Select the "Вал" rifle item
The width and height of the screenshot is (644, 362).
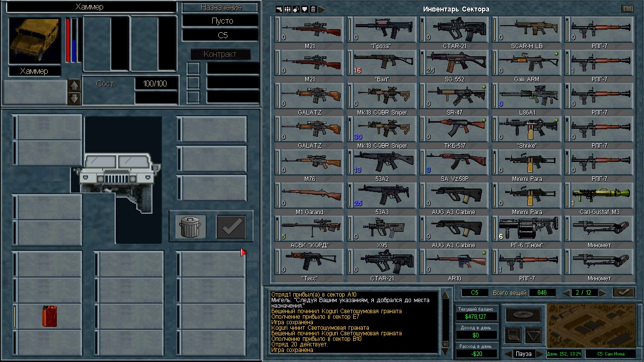pyautogui.click(x=384, y=63)
